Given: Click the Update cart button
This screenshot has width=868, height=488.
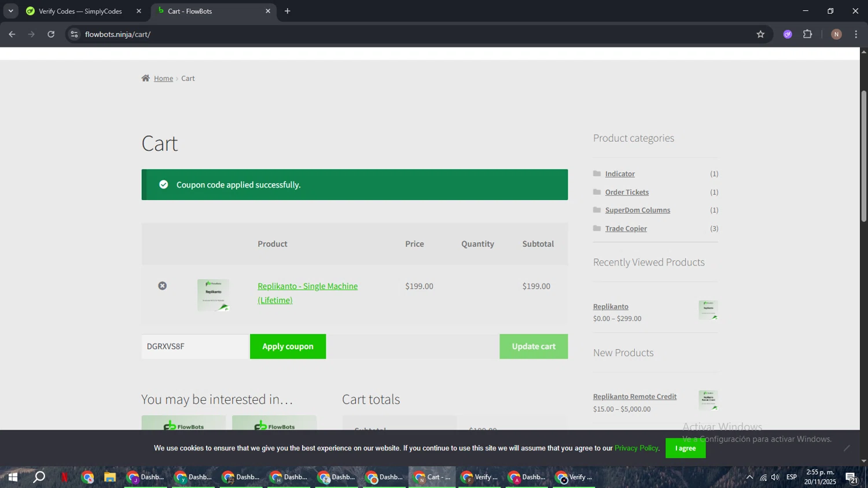Looking at the screenshot, I should [x=534, y=346].
